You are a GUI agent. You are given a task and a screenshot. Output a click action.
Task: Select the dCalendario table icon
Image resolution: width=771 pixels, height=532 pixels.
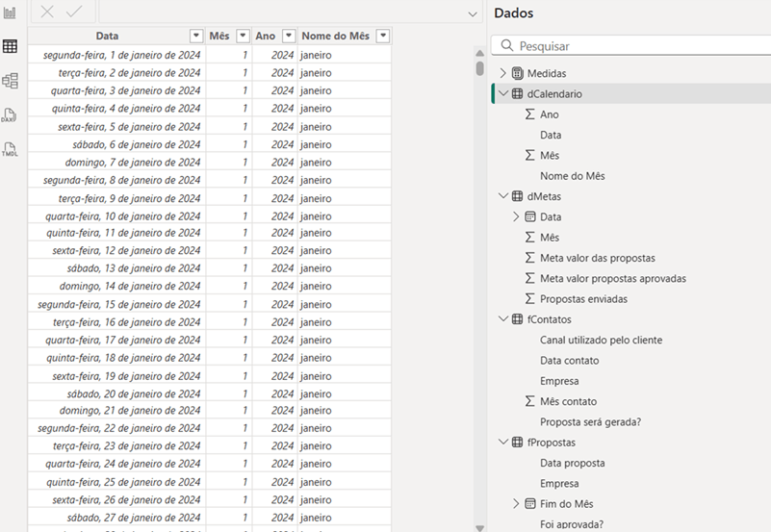coord(518,94)
